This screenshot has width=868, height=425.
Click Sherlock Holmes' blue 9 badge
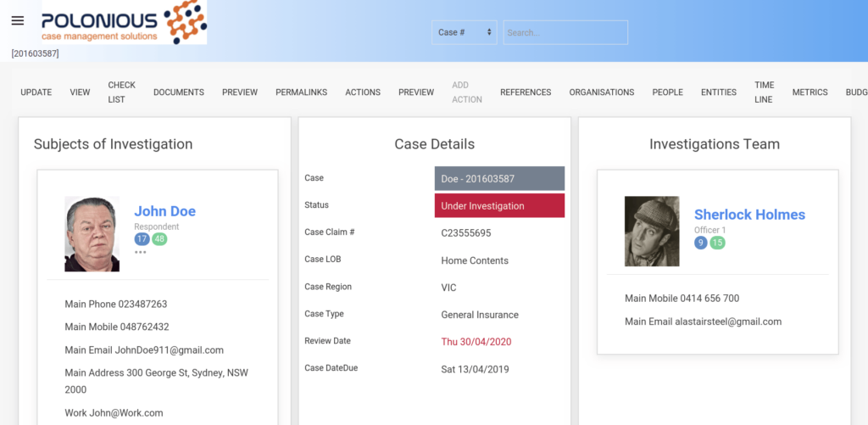coord(701,243)
